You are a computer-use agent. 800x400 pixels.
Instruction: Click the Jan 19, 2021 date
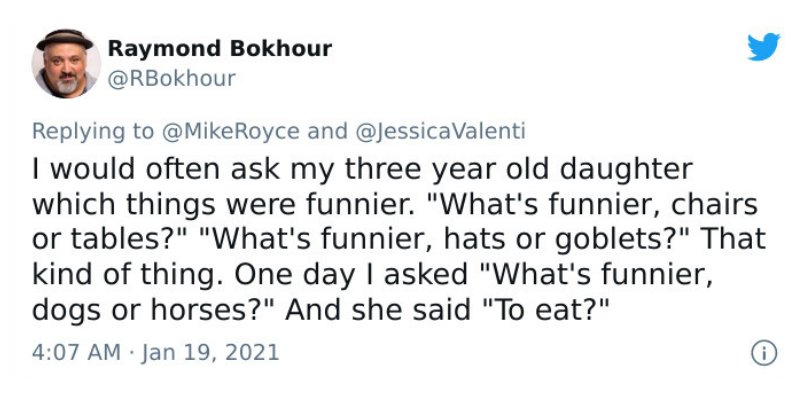click(210, 353)
